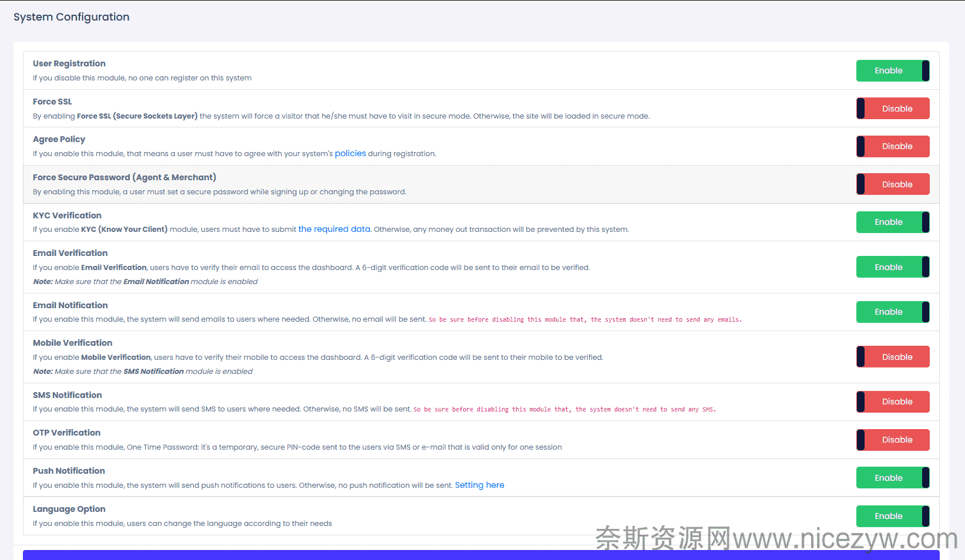Click the System Configuration page title
Viewport: 965px width, 560px height.
point(72,17)
